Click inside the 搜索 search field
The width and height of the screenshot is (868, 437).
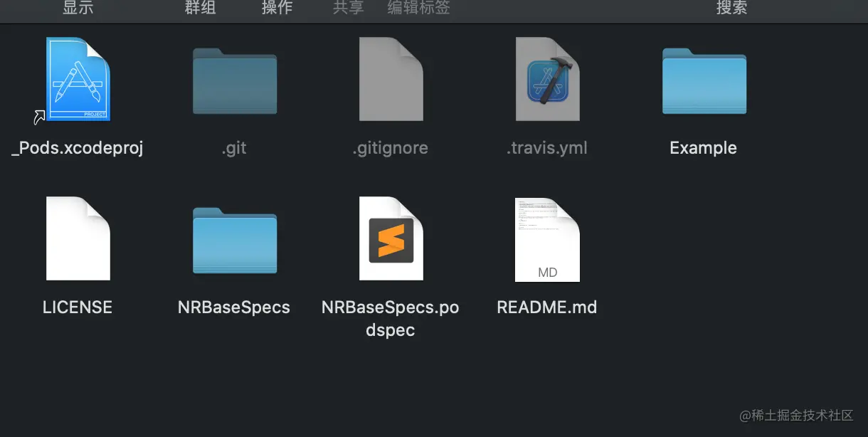tap(731, 9)
